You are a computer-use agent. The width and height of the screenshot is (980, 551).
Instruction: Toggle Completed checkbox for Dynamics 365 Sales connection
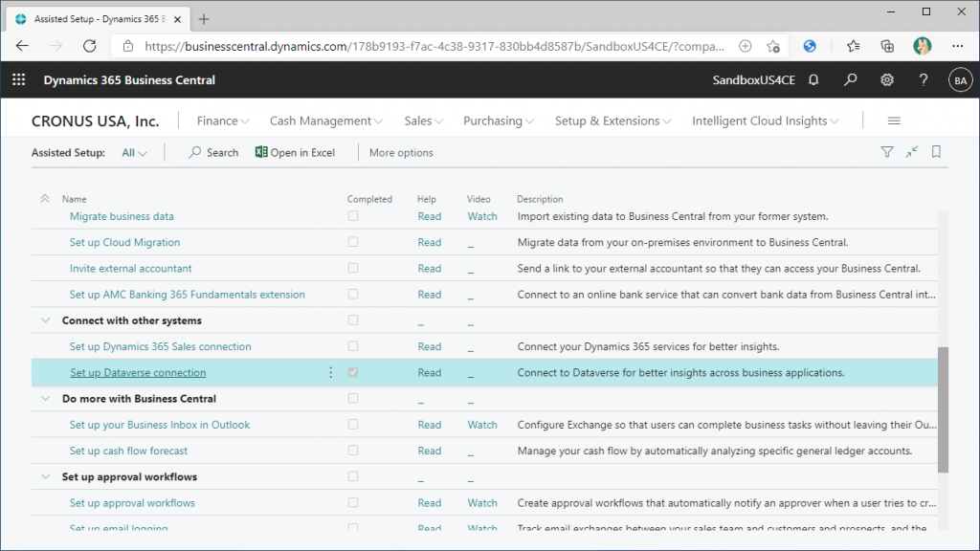353,346
